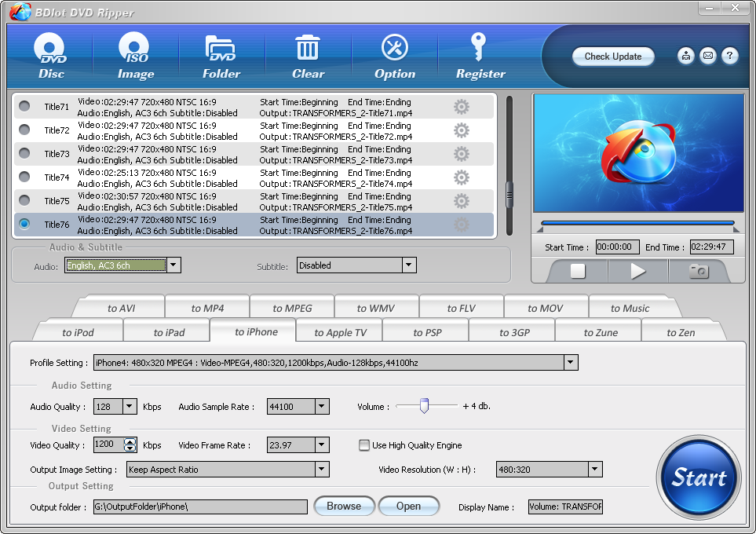Click the Start Time field
This screenshot has height=534, width=756.
tap(617, 247)
